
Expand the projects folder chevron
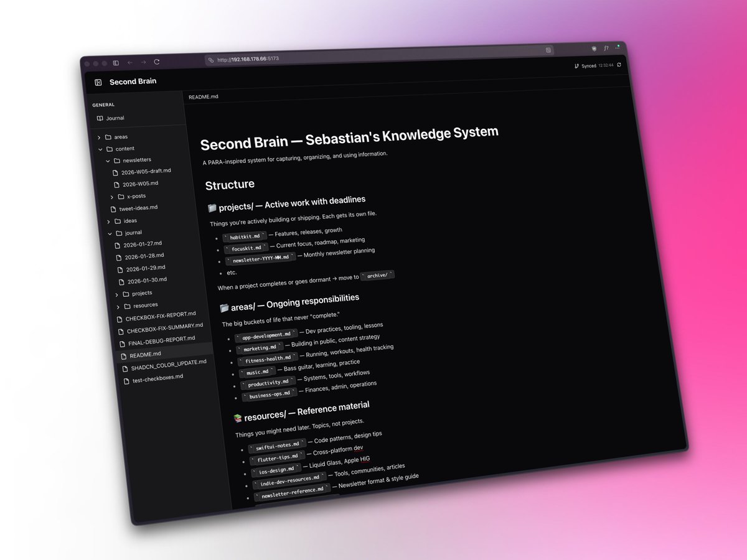pos(116,294)
